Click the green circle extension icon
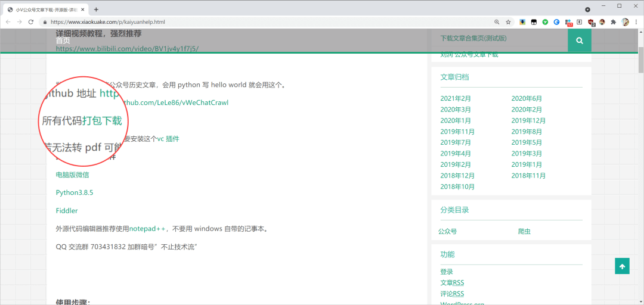The image size is (644, 305). pyautogui.click(x=545, y=22)
